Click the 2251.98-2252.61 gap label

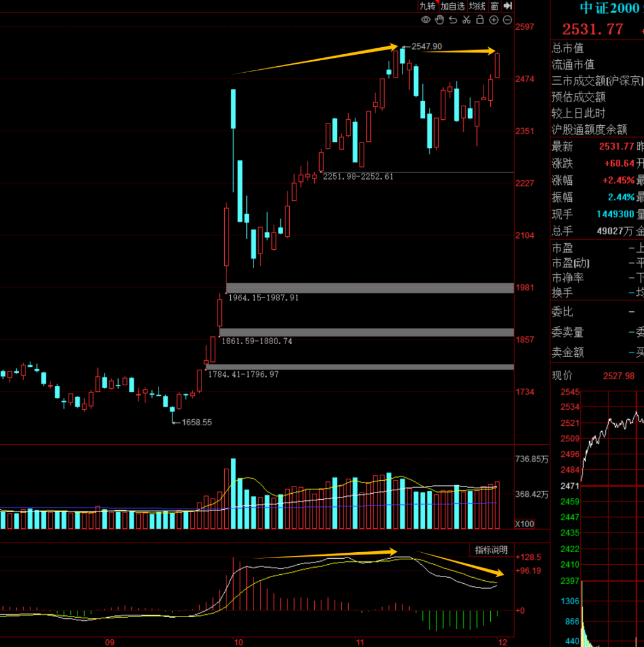(x=358, y=177)
